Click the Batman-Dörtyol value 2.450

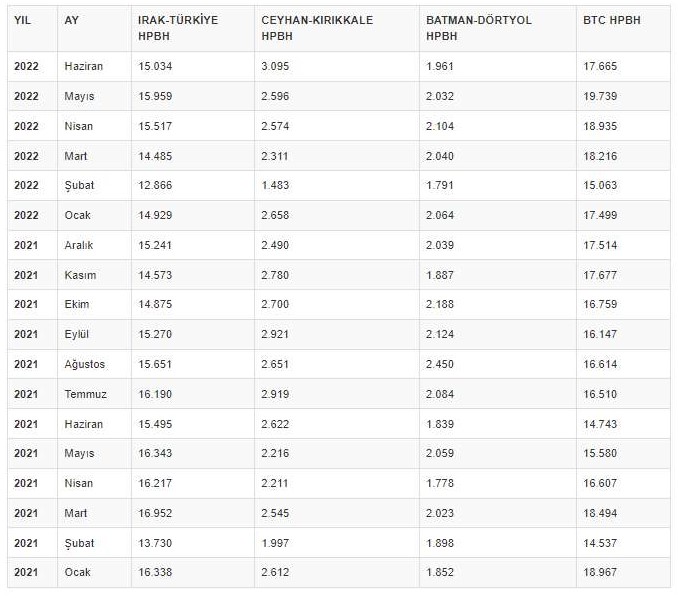(441, 364)
